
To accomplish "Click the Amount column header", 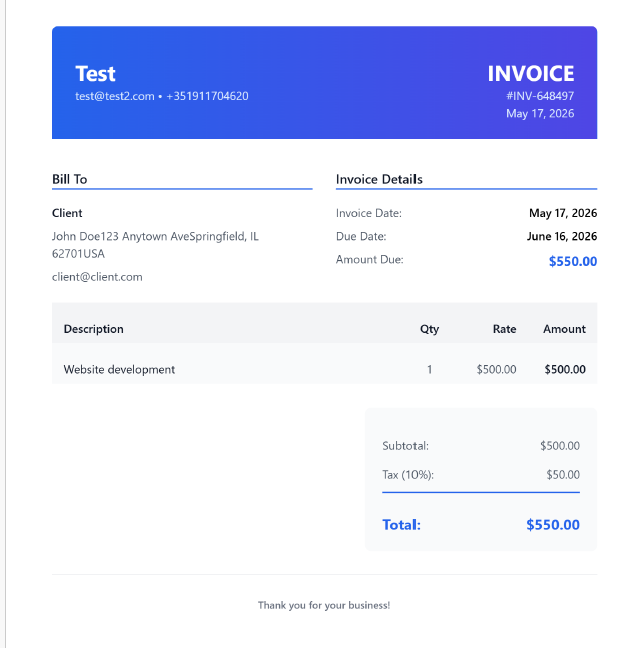I will pyautogui.click(x=564, y=329).
